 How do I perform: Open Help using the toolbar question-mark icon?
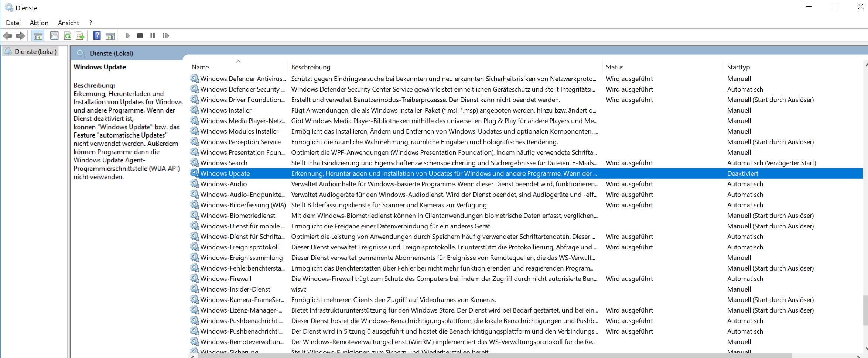point(97,36)
